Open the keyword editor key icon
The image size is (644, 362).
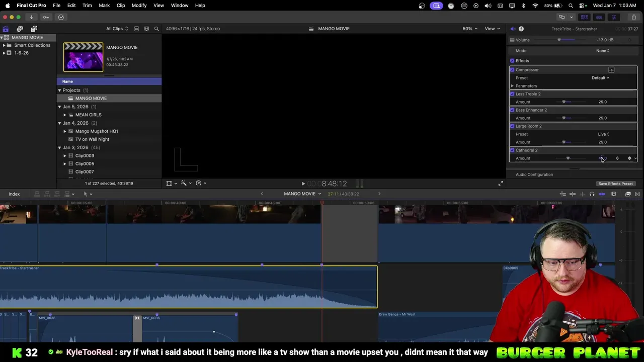tap(46, 17)
